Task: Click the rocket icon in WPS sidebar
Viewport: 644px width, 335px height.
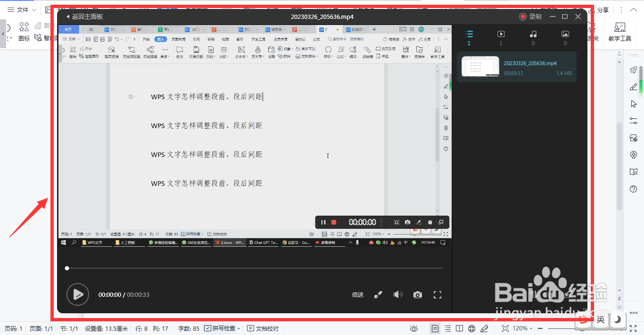Action: tap(634, 70)
